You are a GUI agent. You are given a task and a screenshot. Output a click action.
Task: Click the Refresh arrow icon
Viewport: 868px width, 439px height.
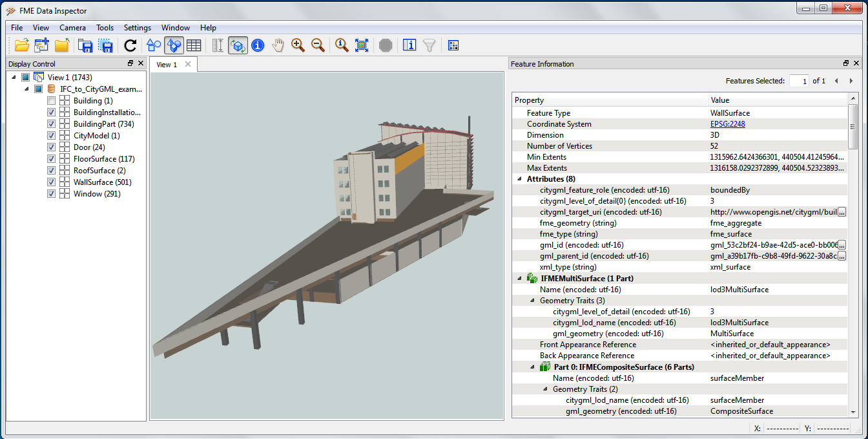coord(130,45)
